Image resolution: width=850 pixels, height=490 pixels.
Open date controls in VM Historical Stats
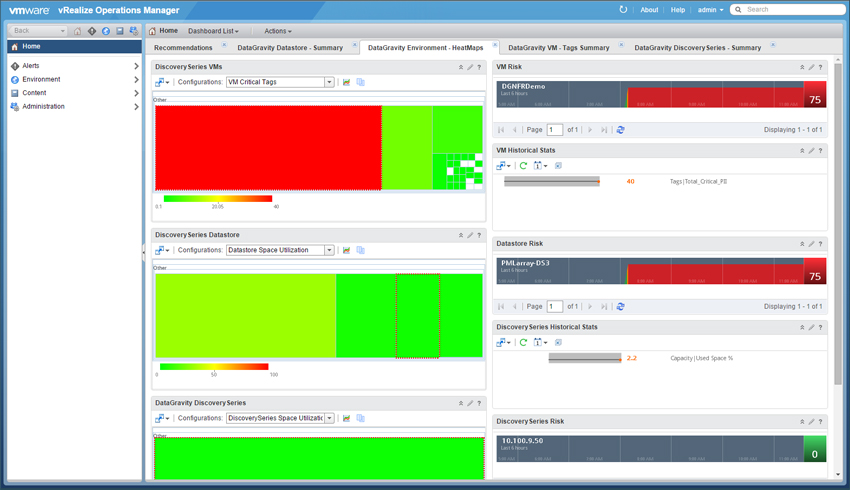click(540, 166)
